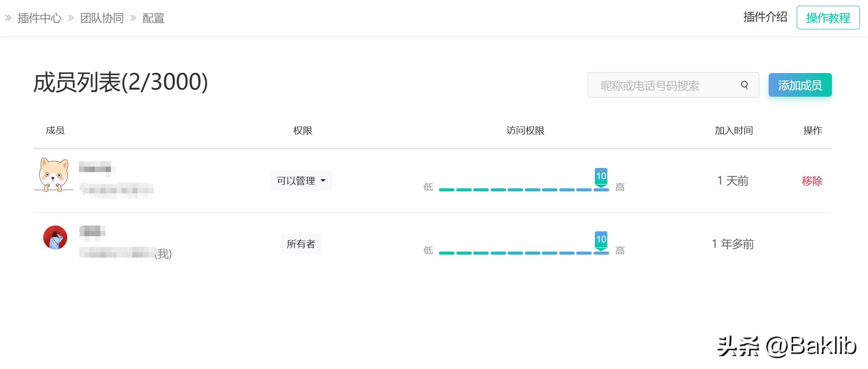
Task: Go to 插件中心 in the breadcrumb
Action: point(40,18)
